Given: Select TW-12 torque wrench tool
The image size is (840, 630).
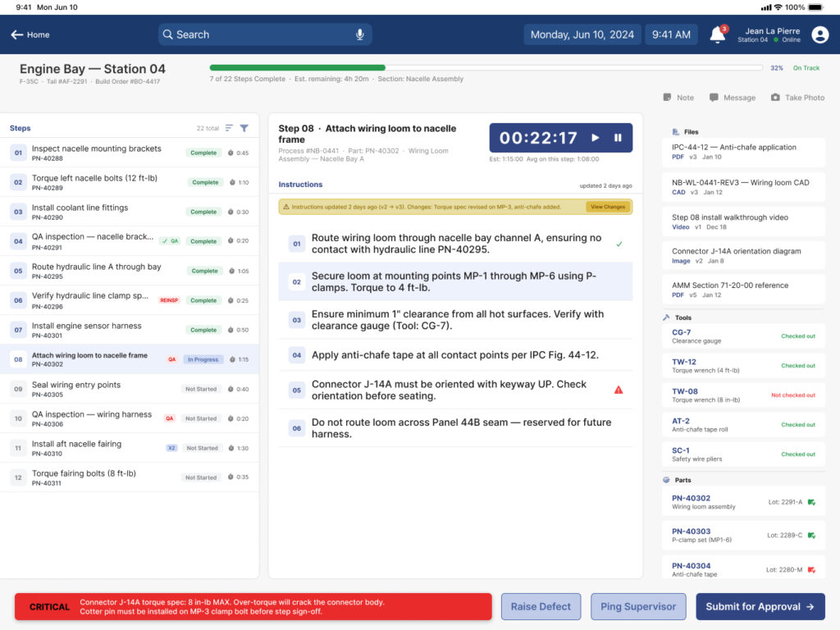Looking at the screenshot, I should 743,366.
